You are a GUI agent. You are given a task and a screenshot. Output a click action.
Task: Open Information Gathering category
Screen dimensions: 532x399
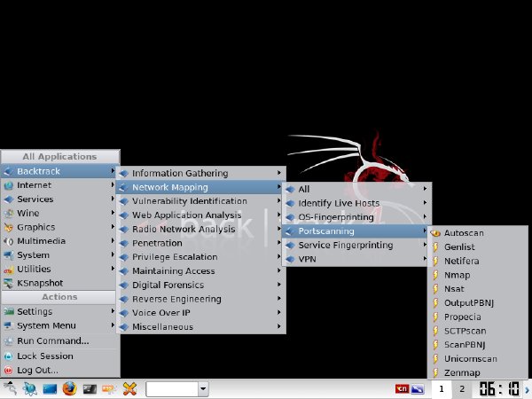click(x=201, y=173)
